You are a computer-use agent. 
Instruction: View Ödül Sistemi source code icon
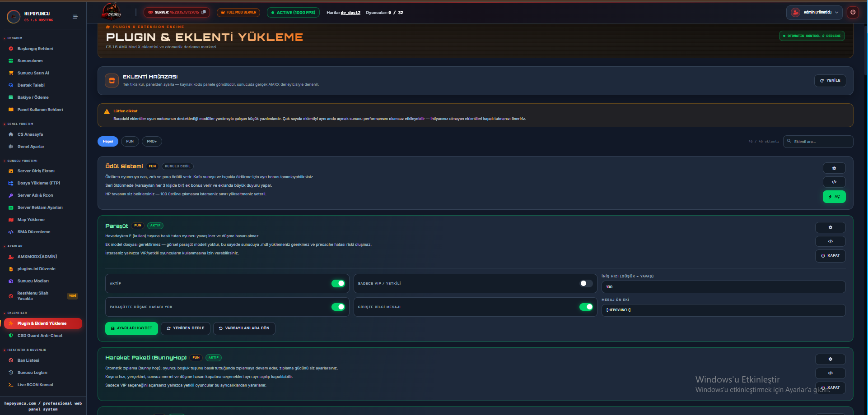[x=834, y=182]
